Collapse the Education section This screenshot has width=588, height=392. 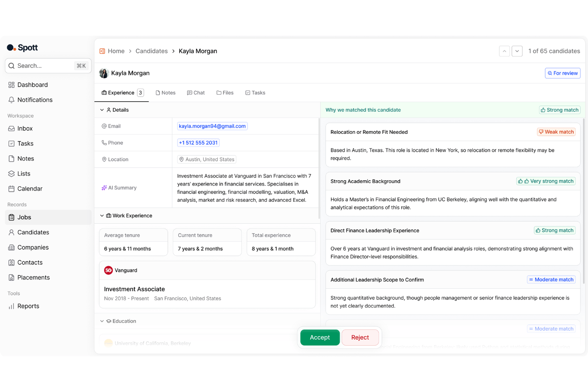coord(102,321)
